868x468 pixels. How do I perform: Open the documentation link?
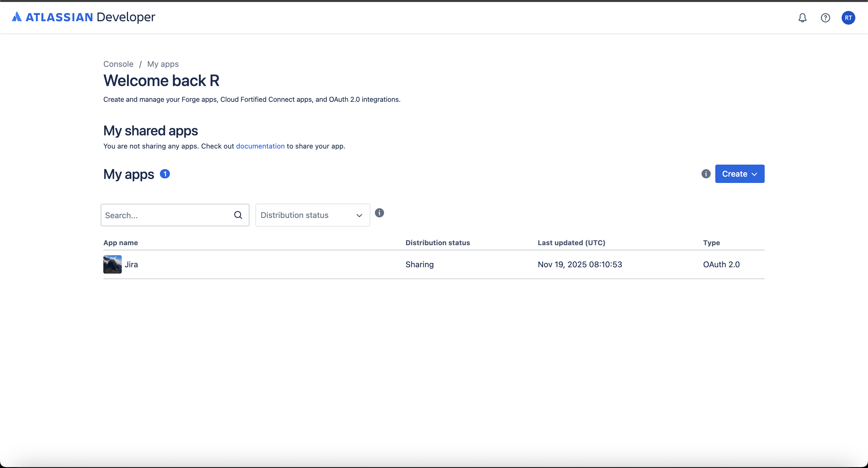click(x=260, y=146)
